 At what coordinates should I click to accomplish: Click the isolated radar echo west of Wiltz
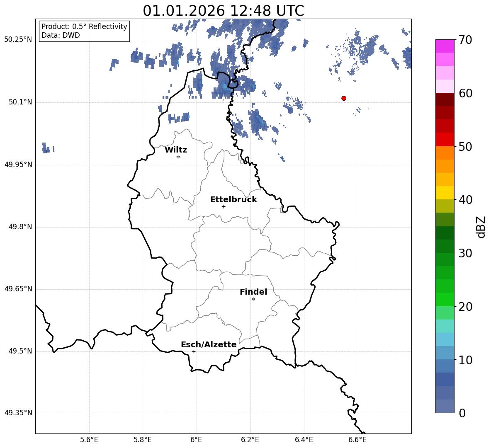pos(48,148)
